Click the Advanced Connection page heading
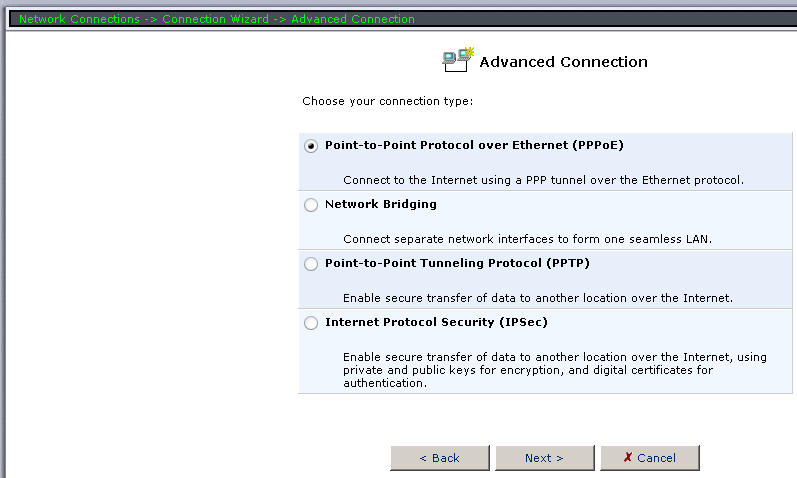797x478 pixels. [x=563, y=62]
